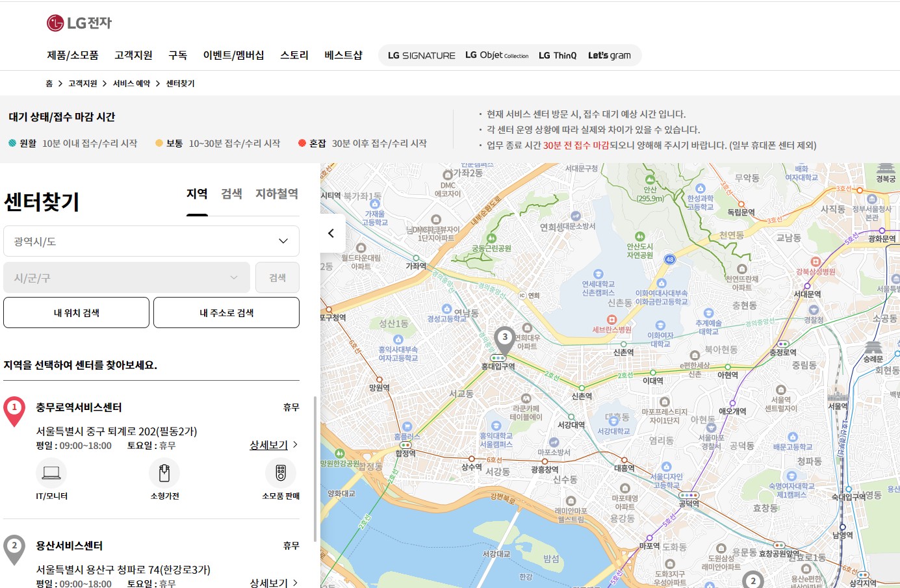Click the 공덕역 station marker on map
The image size is (900, 588).
point(689,496)
